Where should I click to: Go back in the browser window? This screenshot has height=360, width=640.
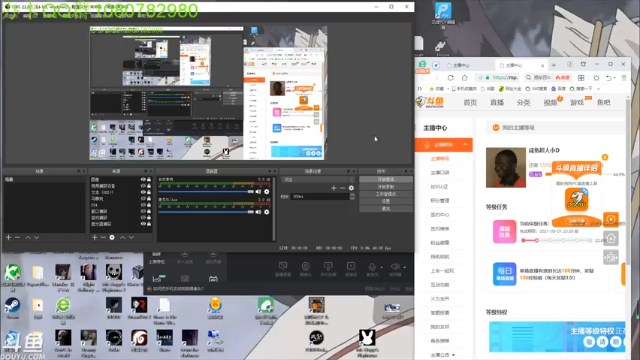coord(423,78)
